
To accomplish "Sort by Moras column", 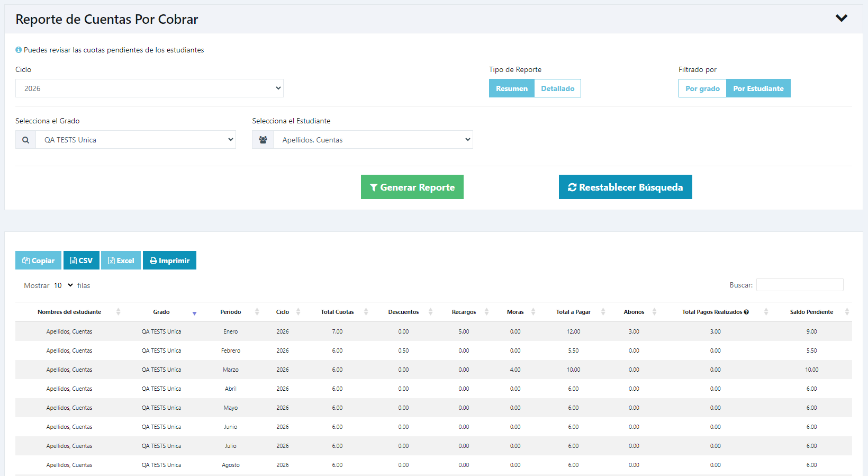I will coord(515,312).
